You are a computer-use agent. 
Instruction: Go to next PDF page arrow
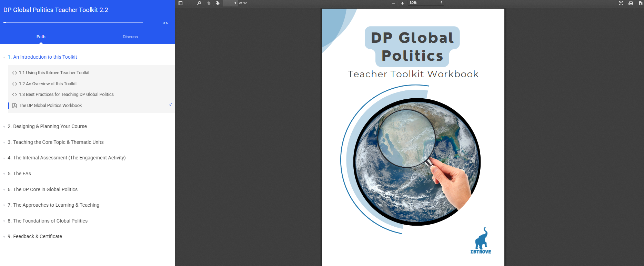(218, 3)
